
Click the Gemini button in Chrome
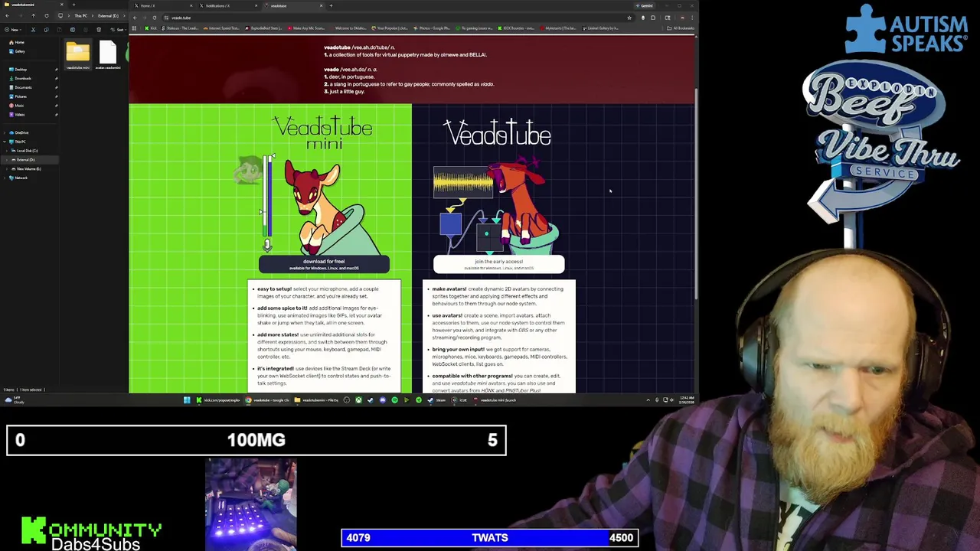[x=645, y=5]
